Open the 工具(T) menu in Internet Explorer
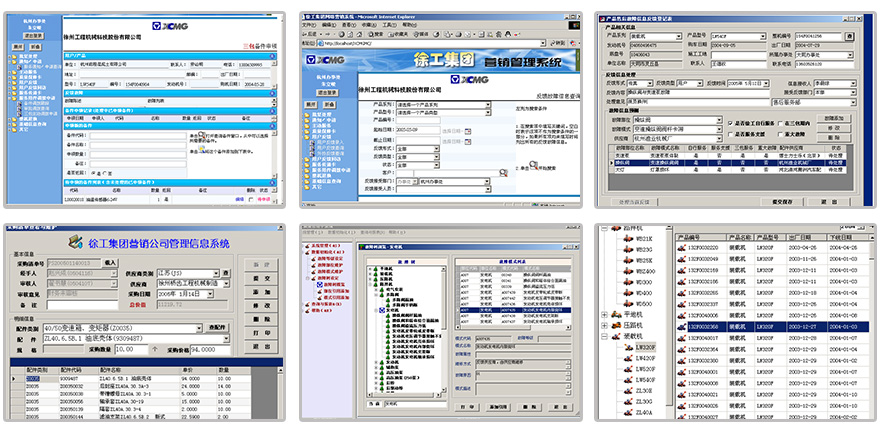The image size is (880, 435). tap(389, 25)
